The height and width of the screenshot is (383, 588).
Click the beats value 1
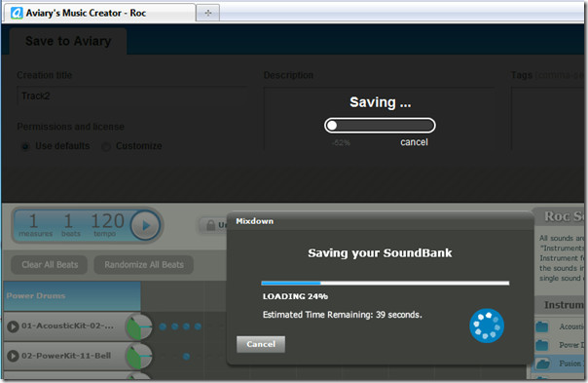click(68, 221)
